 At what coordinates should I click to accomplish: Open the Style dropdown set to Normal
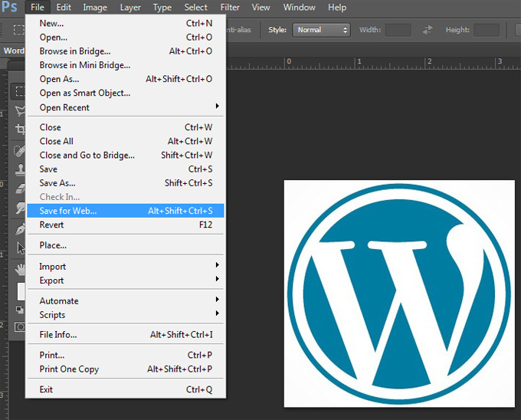pos(321,30)
